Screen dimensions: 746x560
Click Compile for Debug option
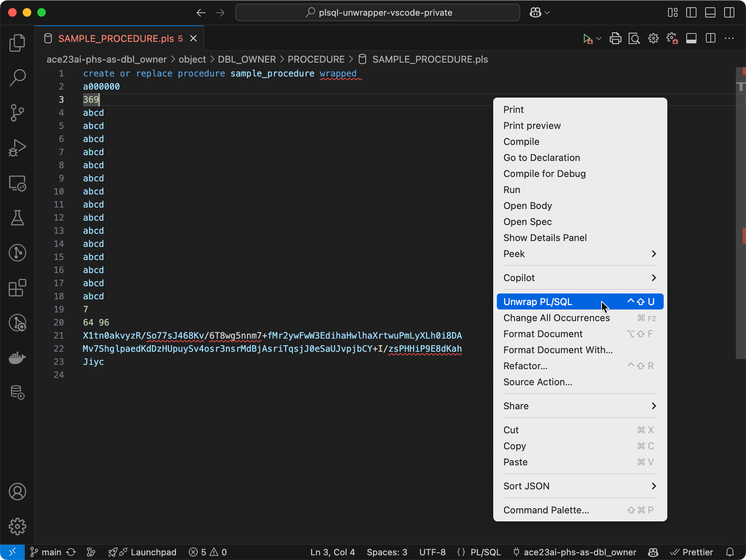[545, 173]
